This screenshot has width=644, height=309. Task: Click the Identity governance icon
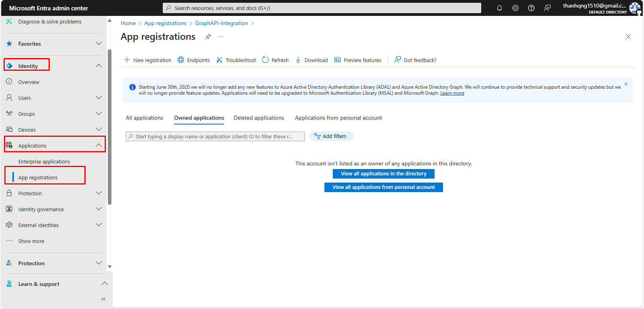9,209
